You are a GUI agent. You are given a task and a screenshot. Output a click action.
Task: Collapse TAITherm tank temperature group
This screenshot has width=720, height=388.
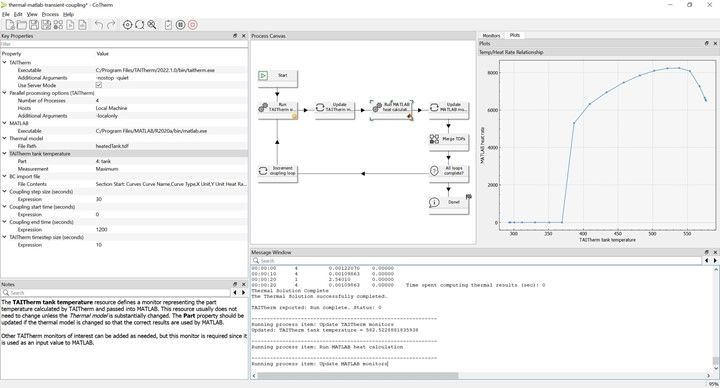coord(5,154)
